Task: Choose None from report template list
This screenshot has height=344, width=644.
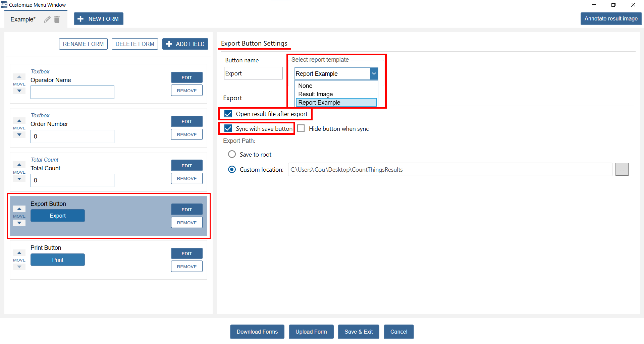Action: [x=305, y=86]
